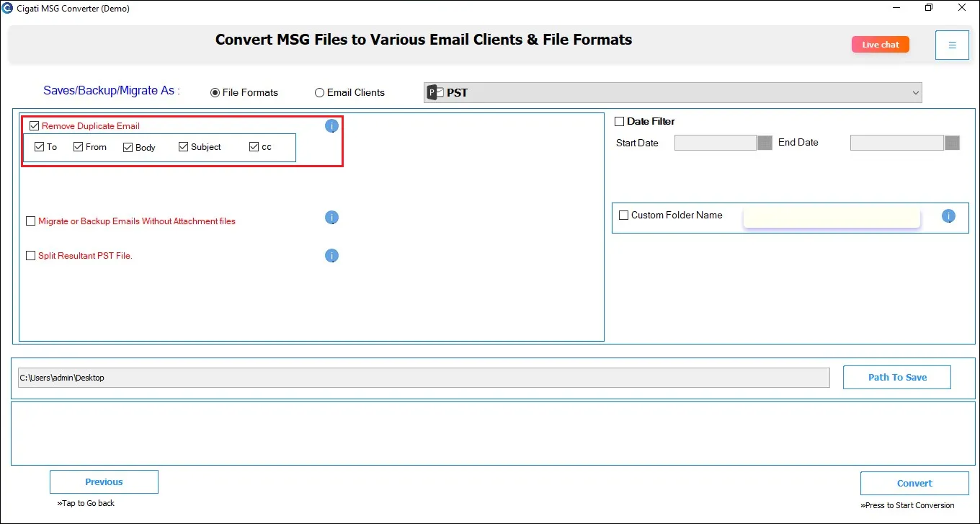Click the Cigati app logo in title bar

point(7,8)
